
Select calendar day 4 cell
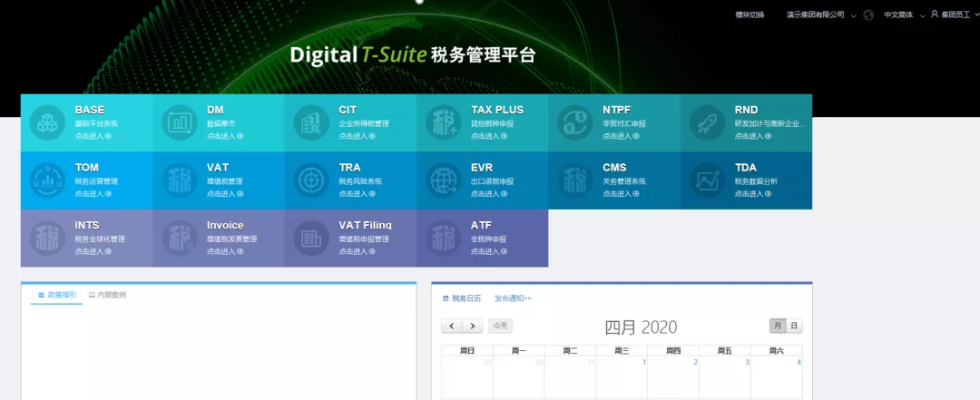point(776,377)
